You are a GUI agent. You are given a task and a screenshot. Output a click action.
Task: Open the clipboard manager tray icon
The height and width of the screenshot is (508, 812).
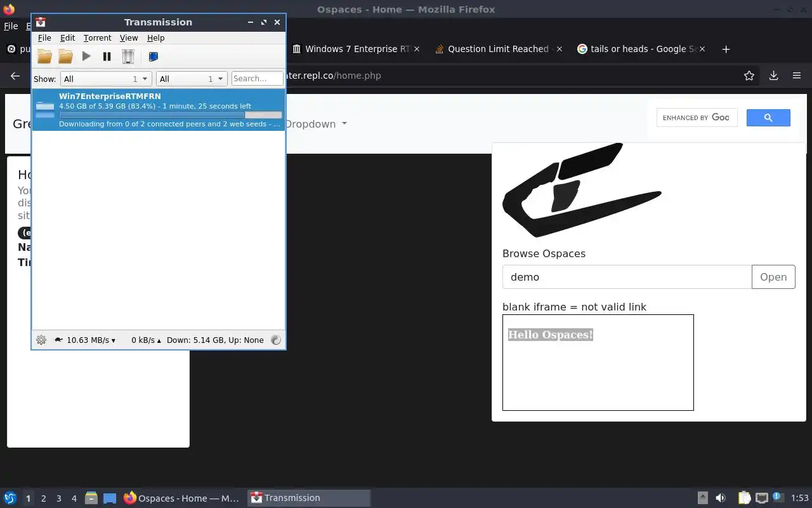744,498
